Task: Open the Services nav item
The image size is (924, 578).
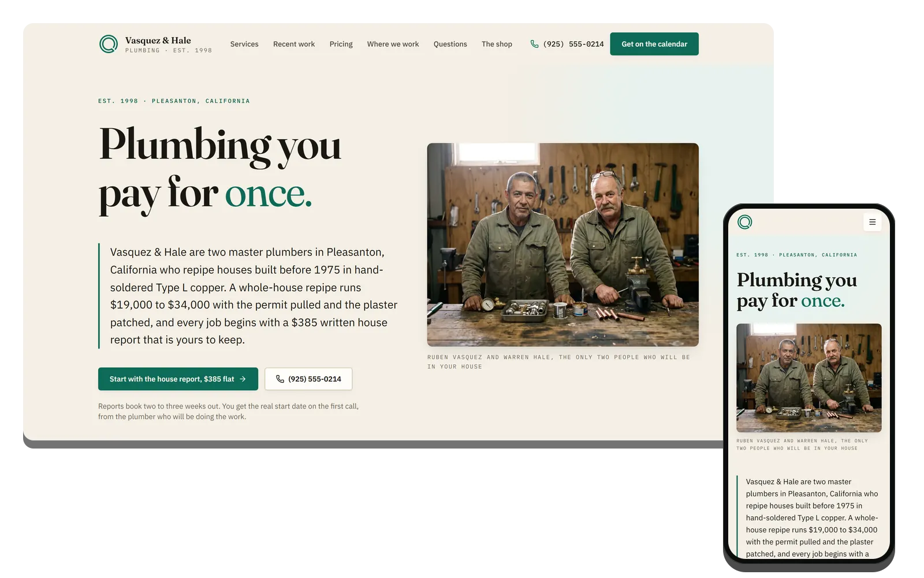Action: click(244, 44)
